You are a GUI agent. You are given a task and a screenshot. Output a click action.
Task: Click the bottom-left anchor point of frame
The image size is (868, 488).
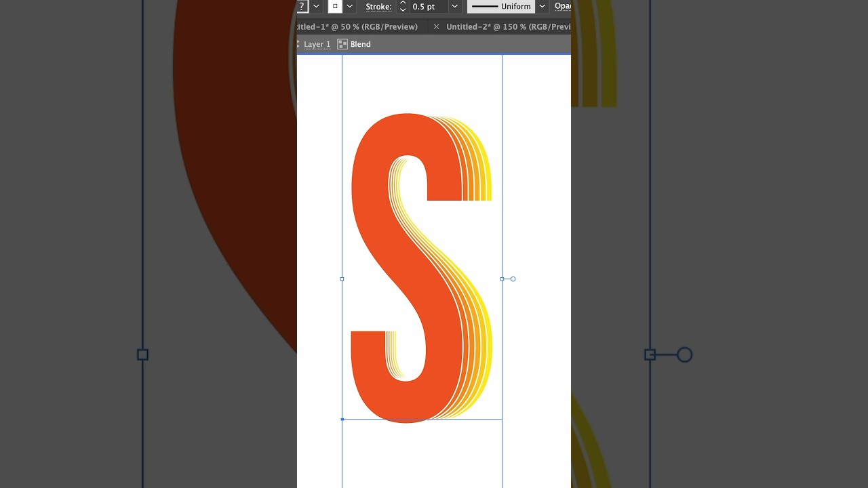(342, 419)
